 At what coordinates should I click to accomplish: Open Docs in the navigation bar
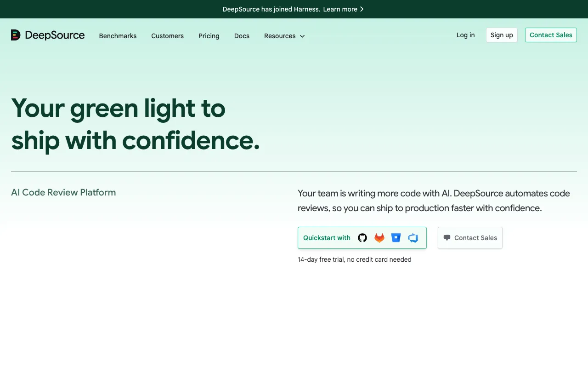(x=242, y=36)
